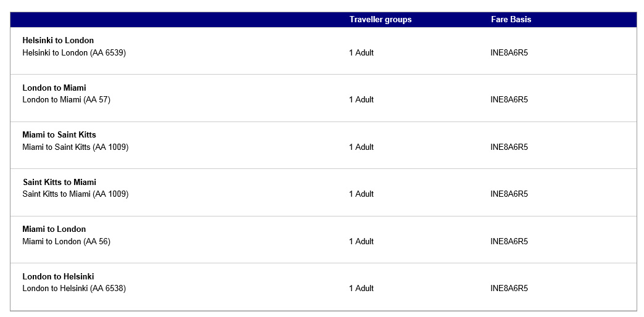Click fare basis code for flight AA 6539
Image resolution: width=644 pixels, height=317 pixels.
pos(509,53)
